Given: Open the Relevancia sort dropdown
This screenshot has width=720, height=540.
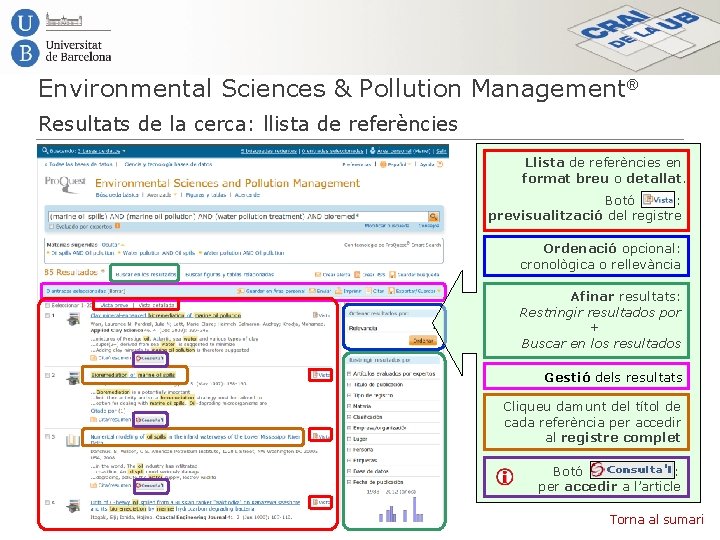Looking at the screenshot, I should [x=390, y=328].
